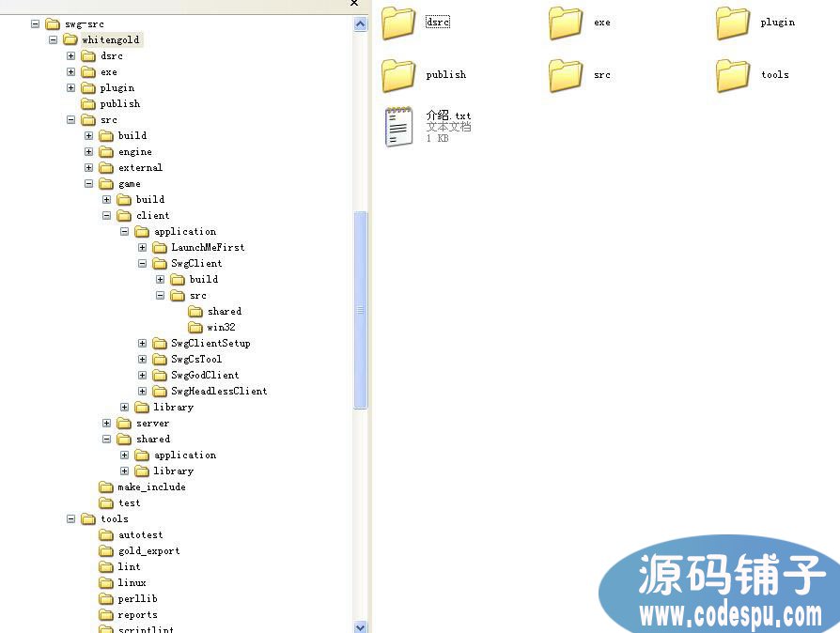840x633 pixels.
Task: Select the lint folder label in tree
Action: click(x=129, y=566)
